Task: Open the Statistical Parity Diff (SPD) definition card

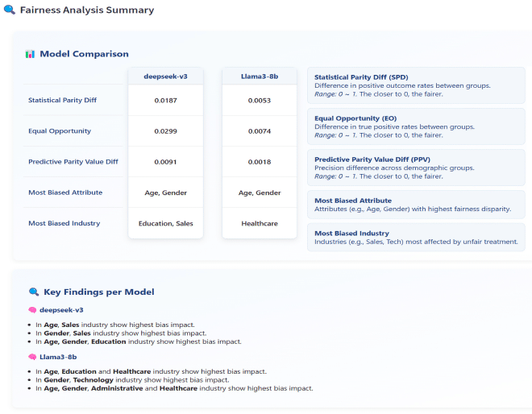Action: tap(416, 85)
